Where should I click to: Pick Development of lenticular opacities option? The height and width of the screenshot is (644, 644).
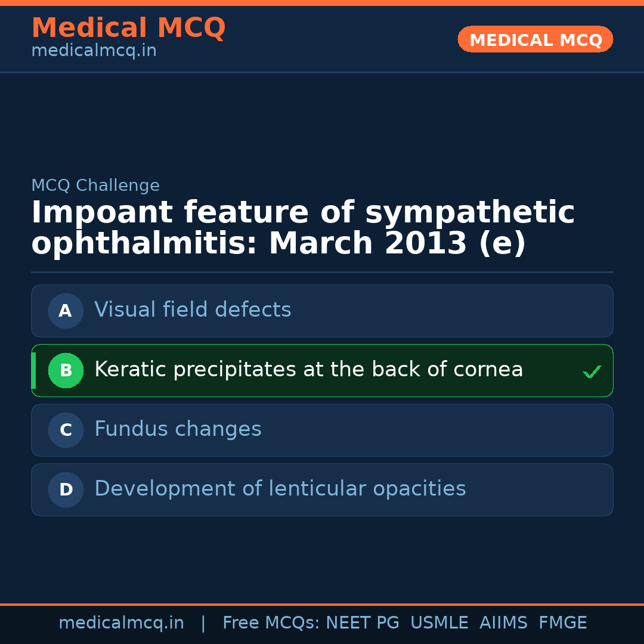coord(280,489)
